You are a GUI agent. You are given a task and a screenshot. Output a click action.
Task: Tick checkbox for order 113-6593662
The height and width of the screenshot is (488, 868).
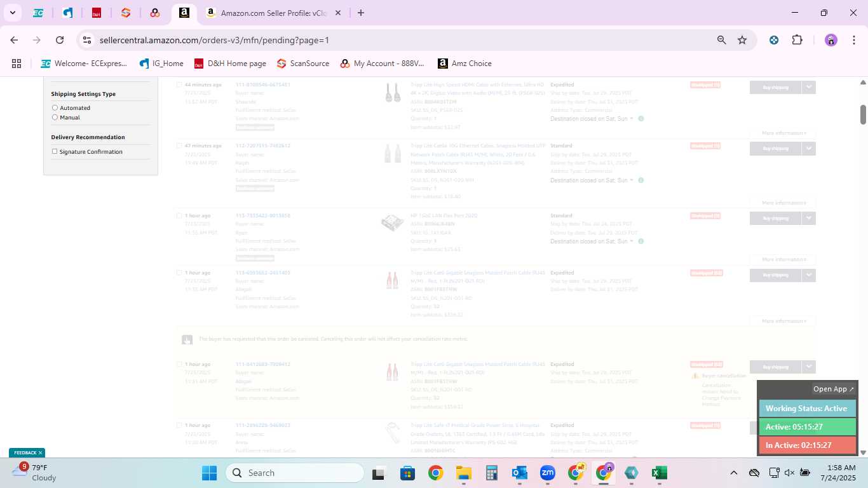click(179, 273)
